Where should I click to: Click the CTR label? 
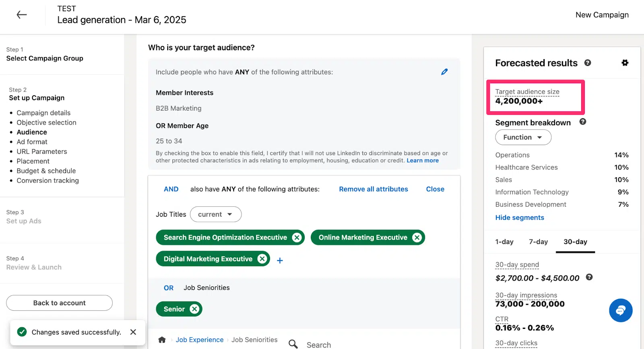pyautogui.click(x=502, y=319)
